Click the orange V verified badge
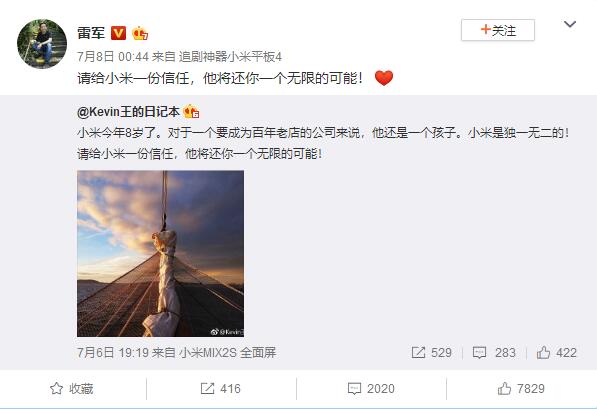 pos(118,33)
